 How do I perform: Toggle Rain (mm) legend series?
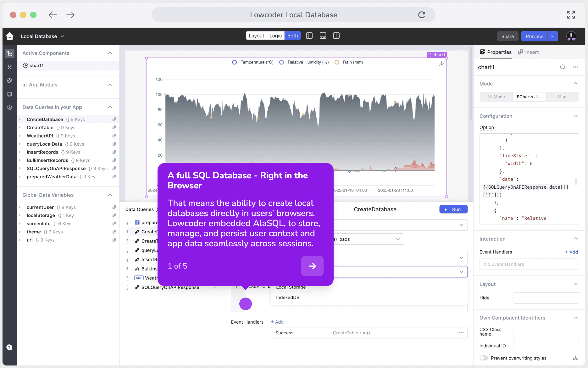[x=349, y=62]
